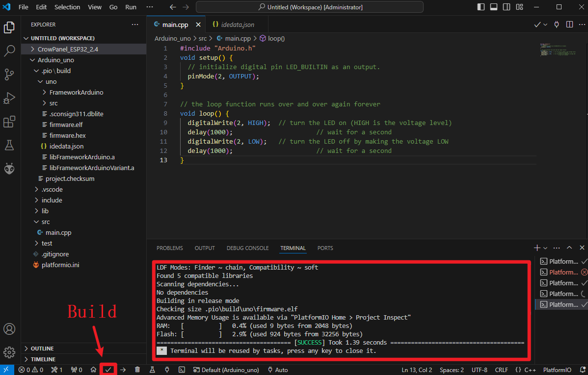This screenshot has height=375, width=588.
Task: Click PlatformIO Clean trash icon
Action: [x=137, y=370]
